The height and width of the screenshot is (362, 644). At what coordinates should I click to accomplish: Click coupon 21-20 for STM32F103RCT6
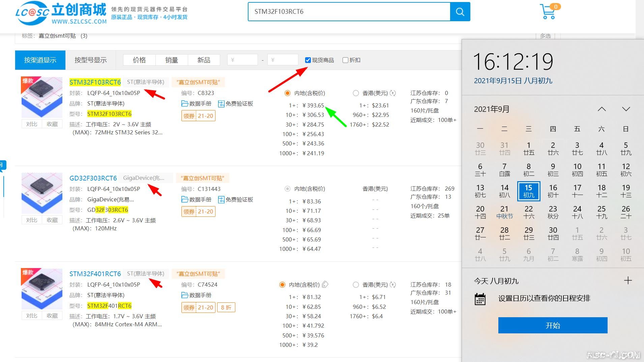point(198,116)
